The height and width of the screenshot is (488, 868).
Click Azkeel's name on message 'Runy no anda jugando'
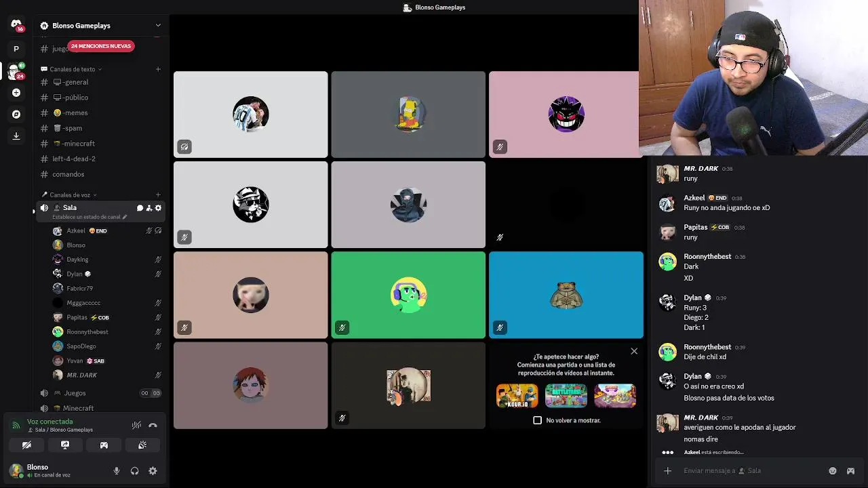[x=694, y=198]
